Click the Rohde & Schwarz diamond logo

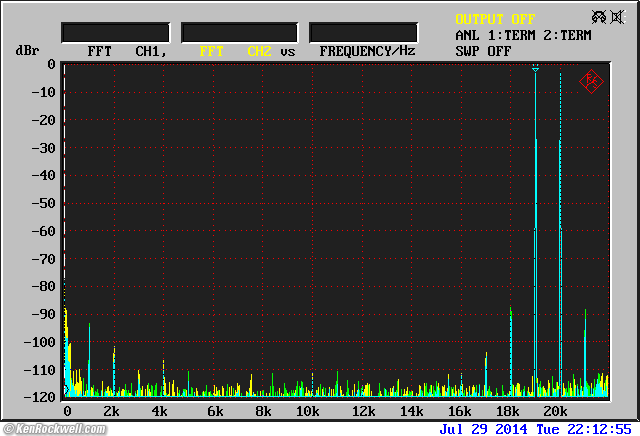590,82
